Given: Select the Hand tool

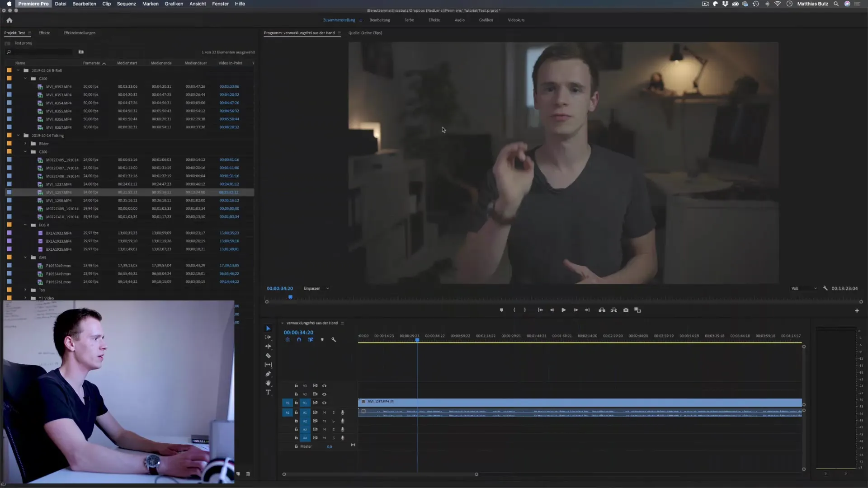Looking at the screenshot, I should coord(268,383).
